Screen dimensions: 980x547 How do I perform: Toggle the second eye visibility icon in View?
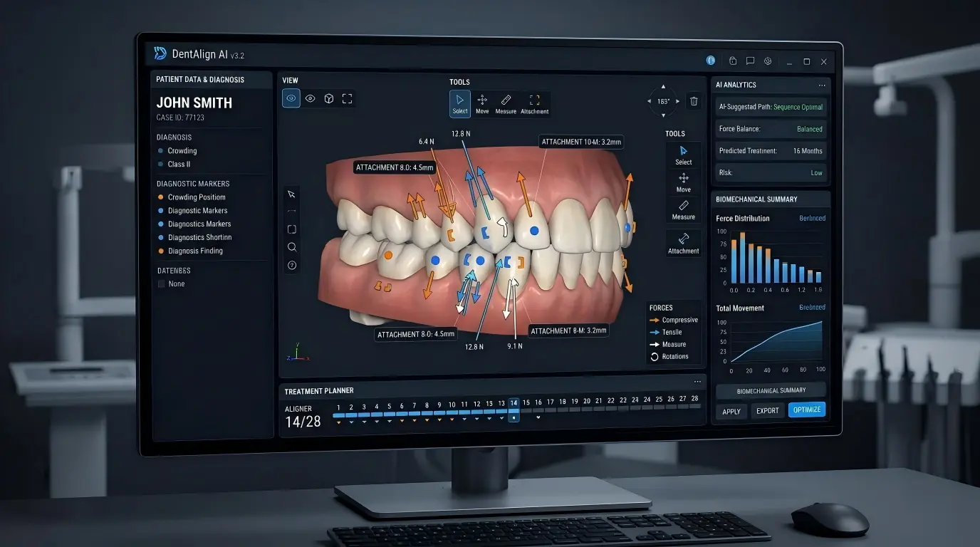[310, 98]
